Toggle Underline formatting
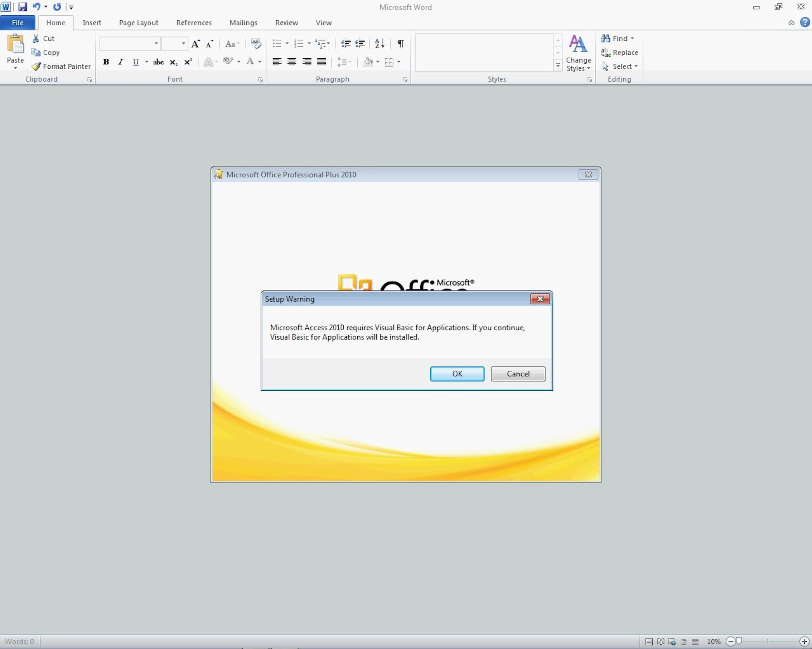The image size is (812, 649). coord(136,62)
